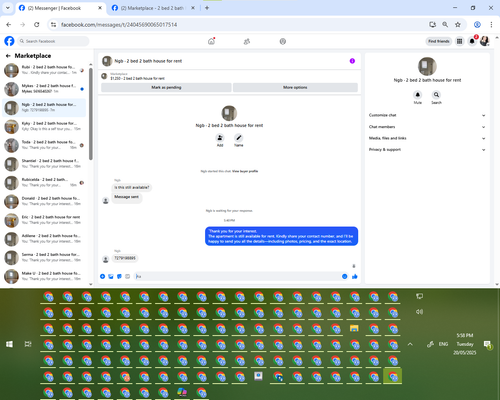Open View buyer profile link
Screen dimensions: 500x400
click(x=245, y=171)
